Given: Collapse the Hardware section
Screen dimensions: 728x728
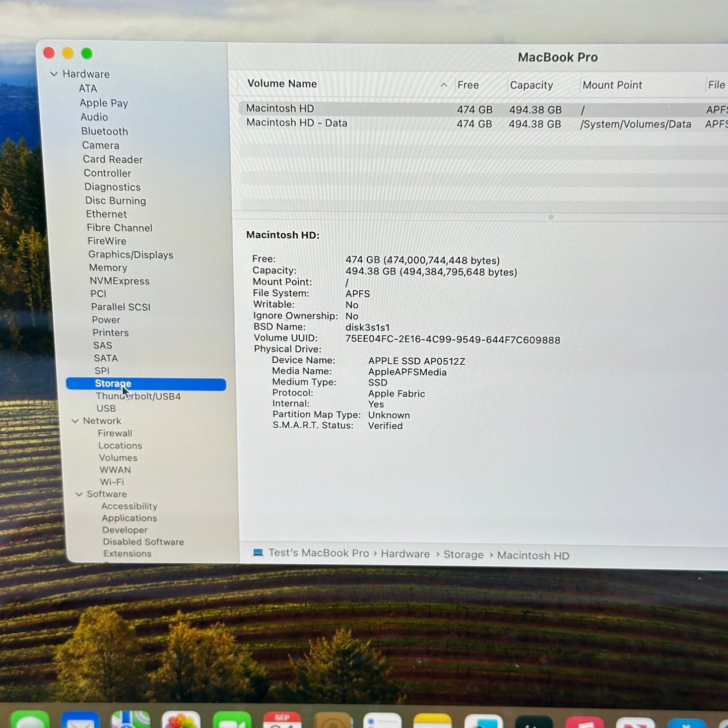Looking at the screenshot, I should [x=54, y=74].
